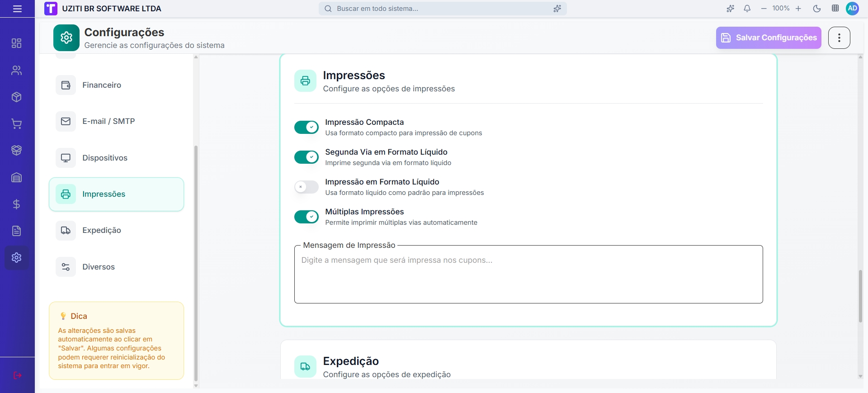This screenshot has width=868, height=393.
Task: Disable Múltiplas Impressões toggle
Action: click(307, 217)
